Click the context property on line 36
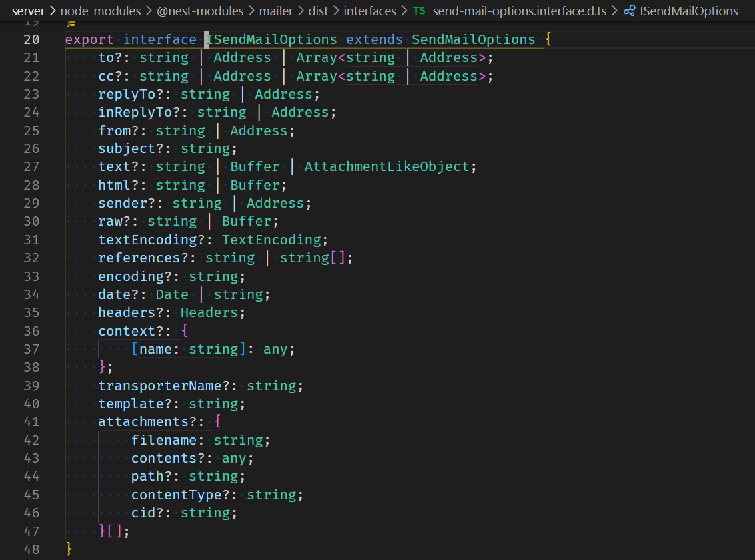Screen dimensions: 755x560 (x=127, y=330)
